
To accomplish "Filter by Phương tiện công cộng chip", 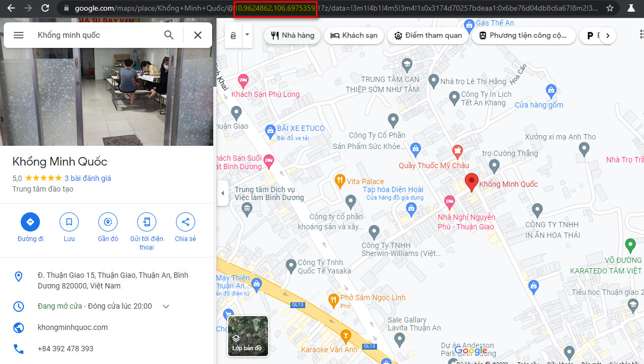I will tap(523, 36).
